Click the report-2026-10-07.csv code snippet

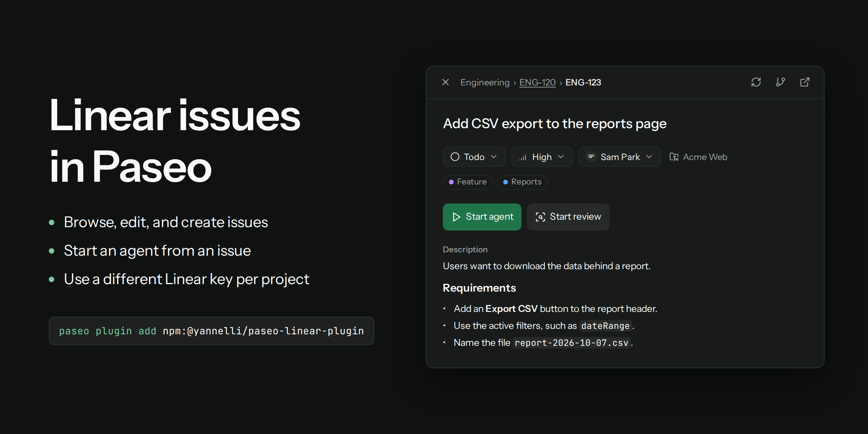click(x=571, y=343)
